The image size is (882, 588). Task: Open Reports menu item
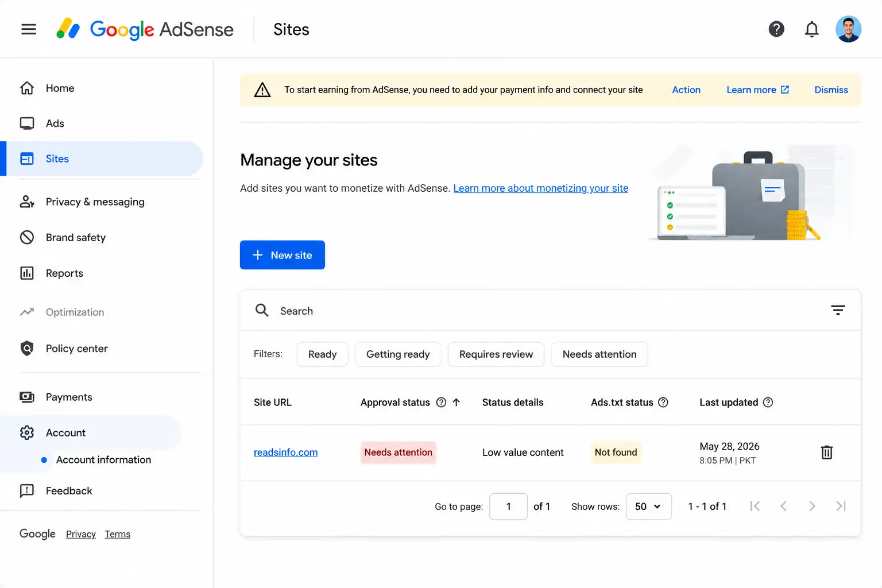[x=64, y=273]
